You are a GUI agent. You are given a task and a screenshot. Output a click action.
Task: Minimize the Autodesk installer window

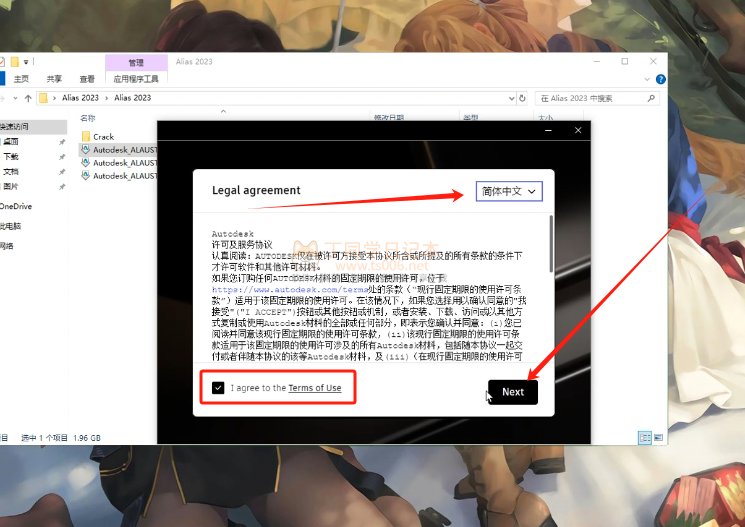point(548,130)
